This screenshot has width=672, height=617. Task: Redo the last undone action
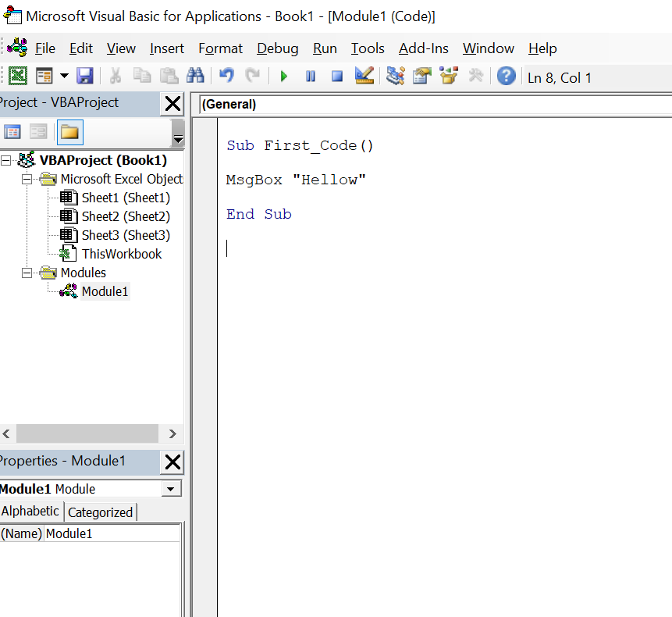tap(252, 77)
